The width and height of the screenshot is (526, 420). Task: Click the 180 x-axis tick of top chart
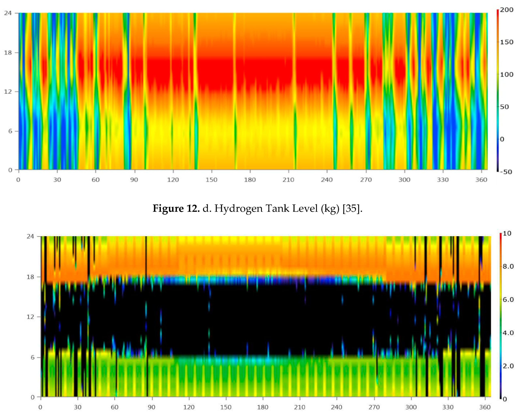250,180
